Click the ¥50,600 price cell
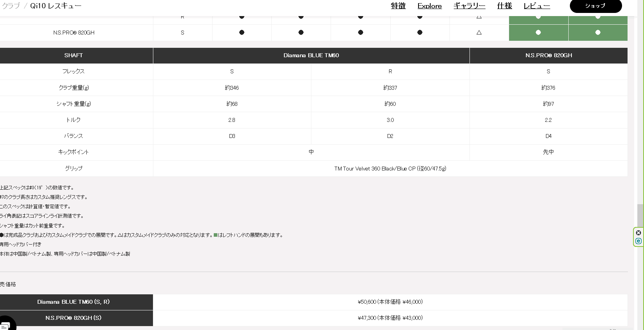 tap(390, 302)
